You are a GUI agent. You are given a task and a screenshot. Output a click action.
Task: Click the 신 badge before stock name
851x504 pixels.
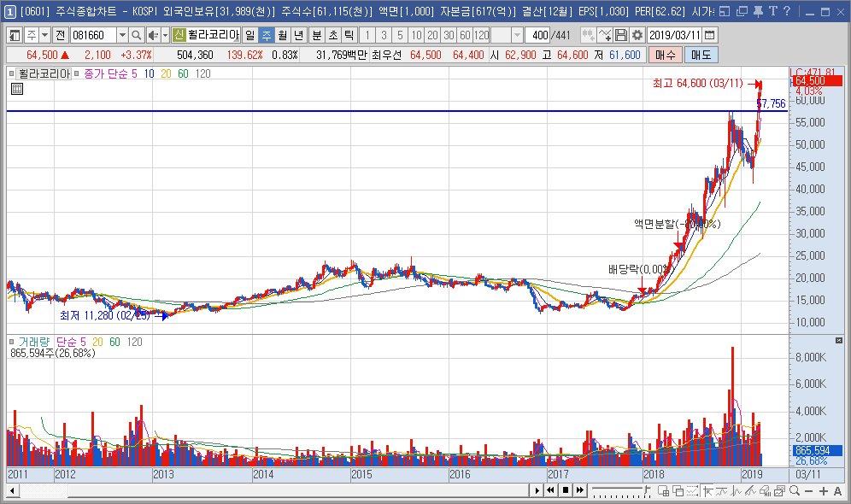(179, 35)
